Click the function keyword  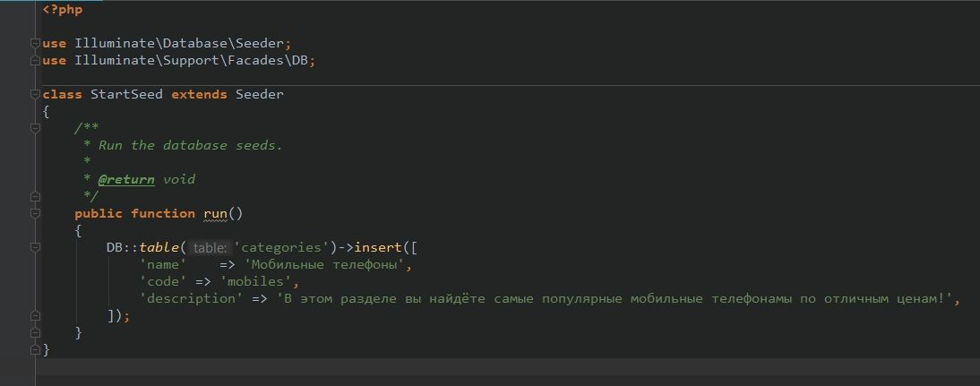pos(163,214)
